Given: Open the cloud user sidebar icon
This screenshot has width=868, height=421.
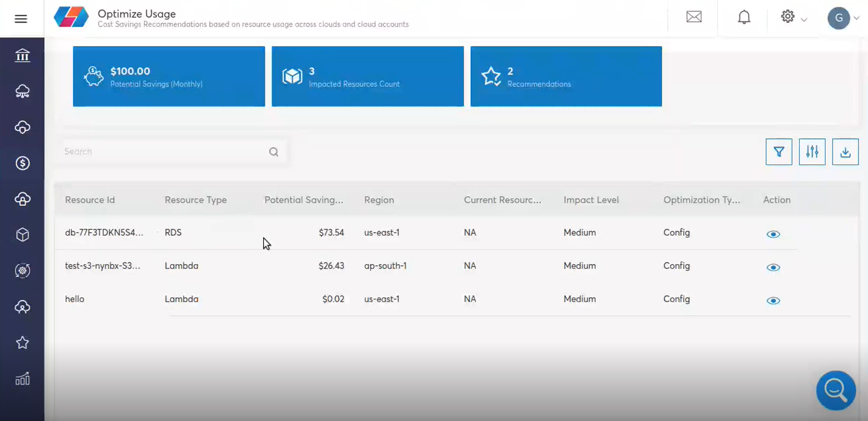Looking at the screenshot, I should coord(22,307).
